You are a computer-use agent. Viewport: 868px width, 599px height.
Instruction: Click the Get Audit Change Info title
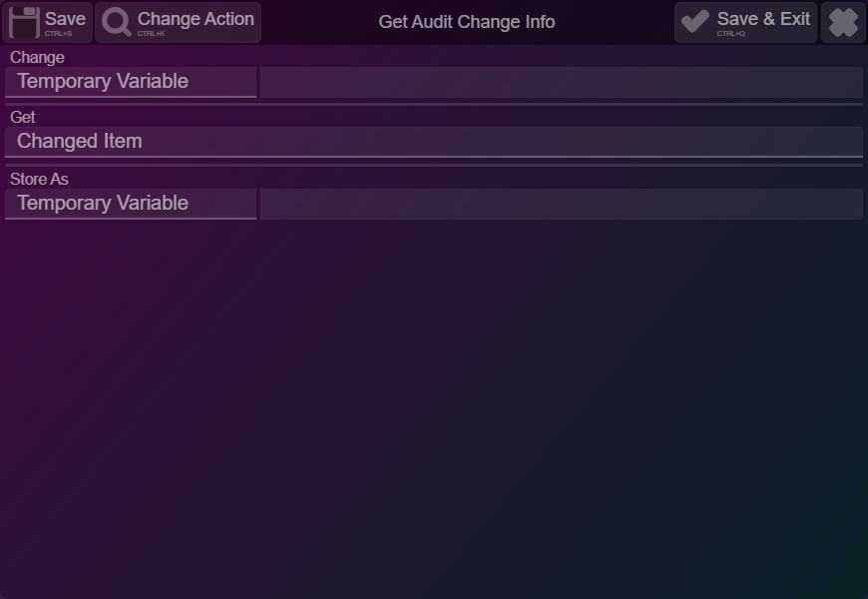467,22
